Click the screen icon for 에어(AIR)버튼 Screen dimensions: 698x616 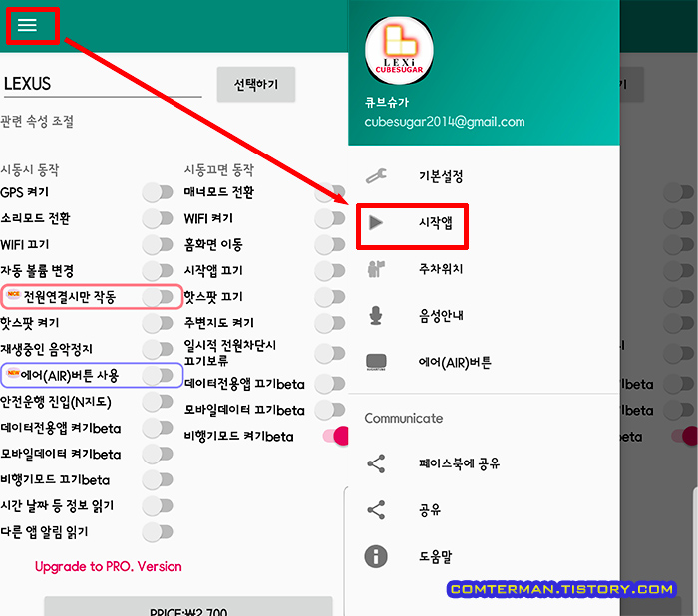tap(376, 362)
